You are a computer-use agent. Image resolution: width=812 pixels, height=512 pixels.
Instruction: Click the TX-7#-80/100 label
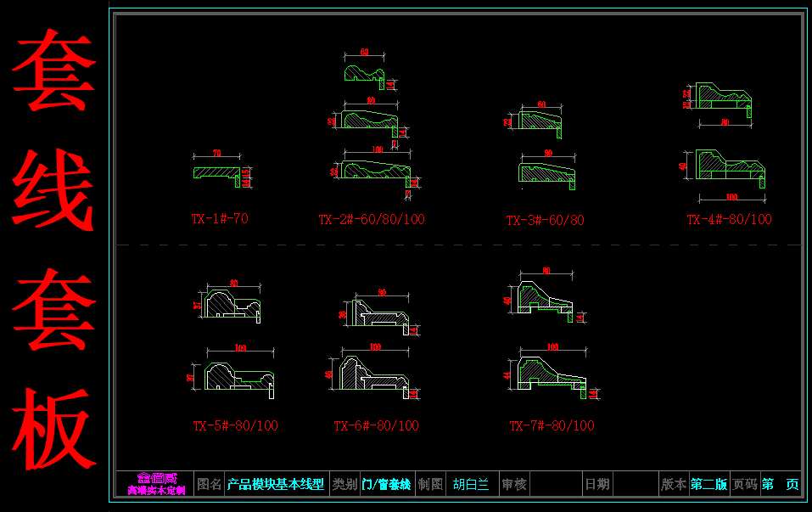(x=552, y=425)
